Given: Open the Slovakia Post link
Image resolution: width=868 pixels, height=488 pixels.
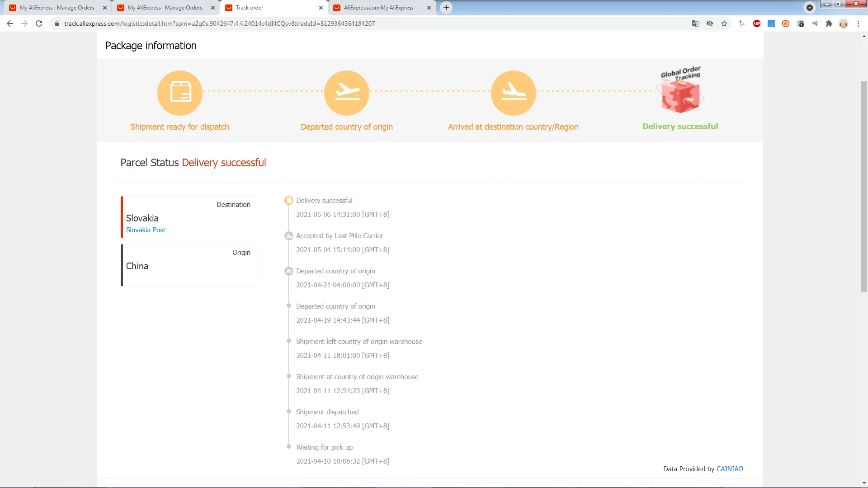Looking at the screenshot, I should 146,230.
